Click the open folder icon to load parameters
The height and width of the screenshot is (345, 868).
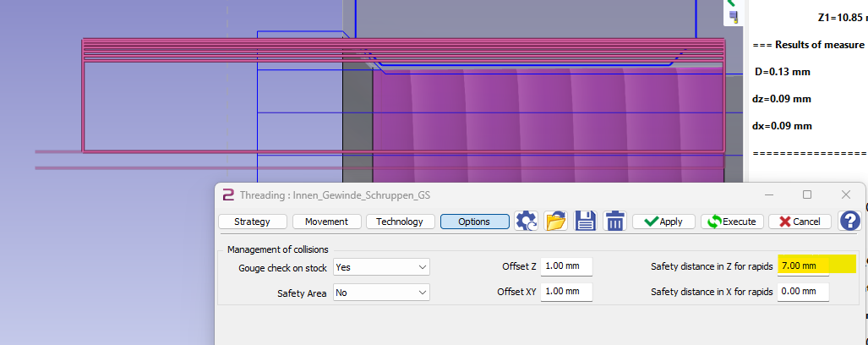[556, 222]
